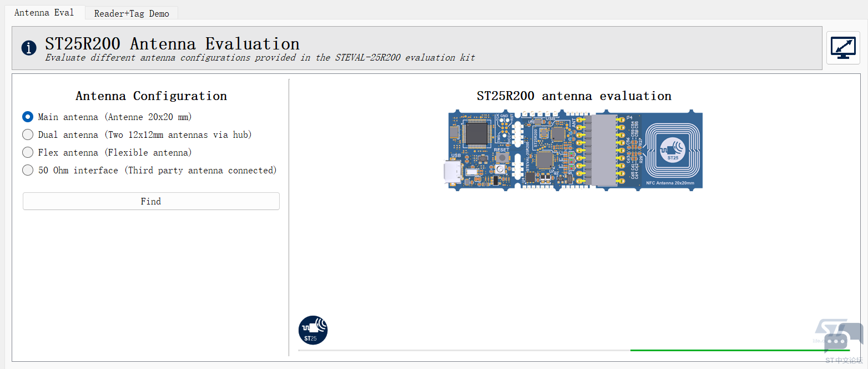Screen dimensions: 868x369
Task: Open the Reader+Tag Demo tab
Action: (x=132, y=13)
